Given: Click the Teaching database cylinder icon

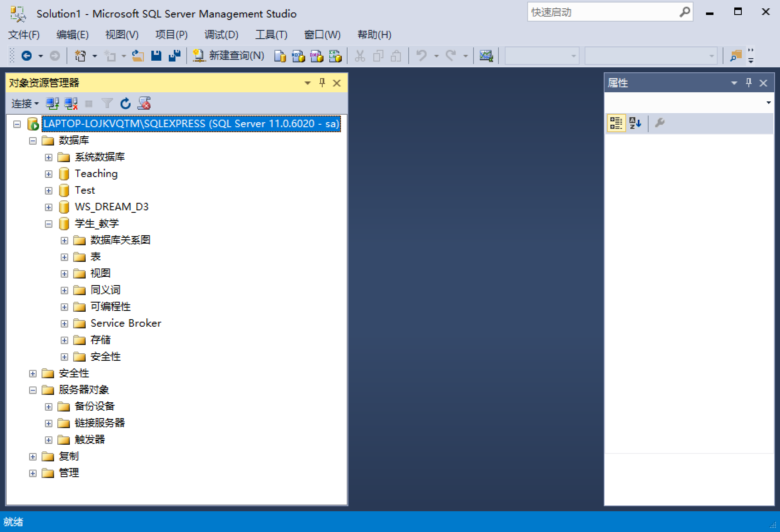Looking at the screenshot, I should click(64, 174).
